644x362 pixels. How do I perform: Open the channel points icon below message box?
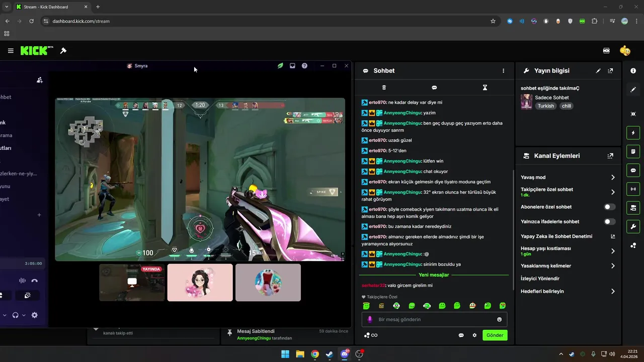pyautogui.click(x=370, y=335)
